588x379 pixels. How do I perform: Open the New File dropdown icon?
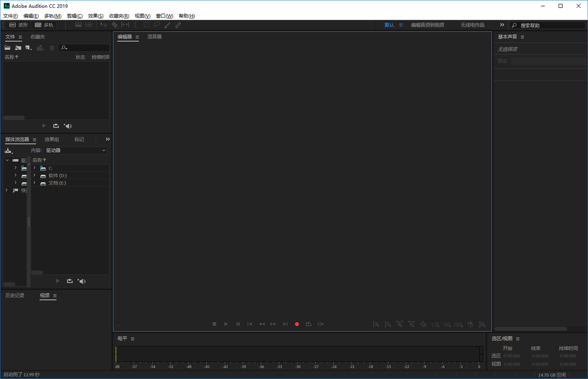[x=29, y=48]
